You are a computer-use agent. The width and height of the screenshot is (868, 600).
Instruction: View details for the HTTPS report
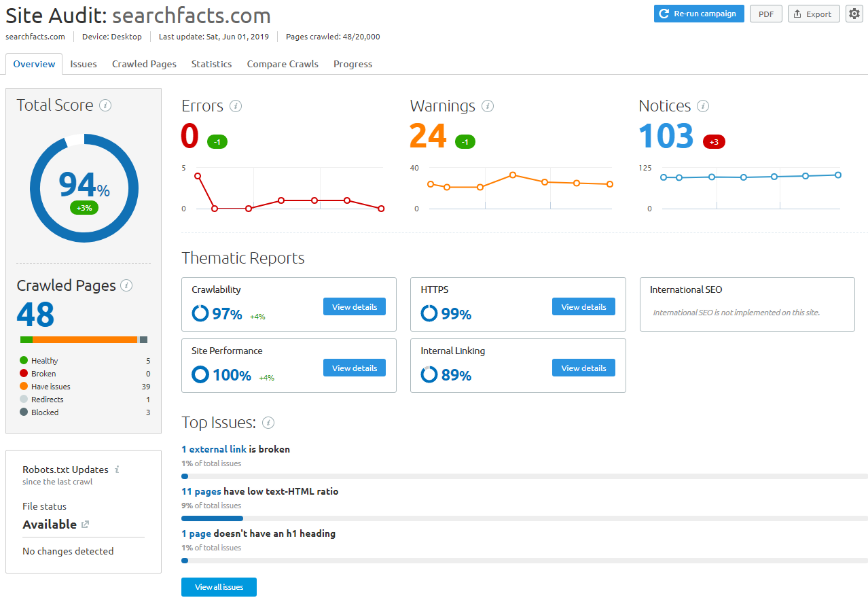pyautogui.click(x=583, y=307)
